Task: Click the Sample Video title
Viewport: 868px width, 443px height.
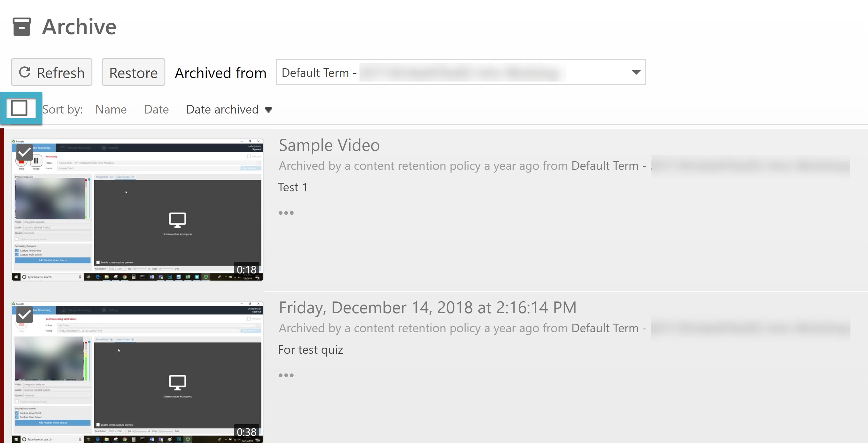Action: [x=329, y=145]
